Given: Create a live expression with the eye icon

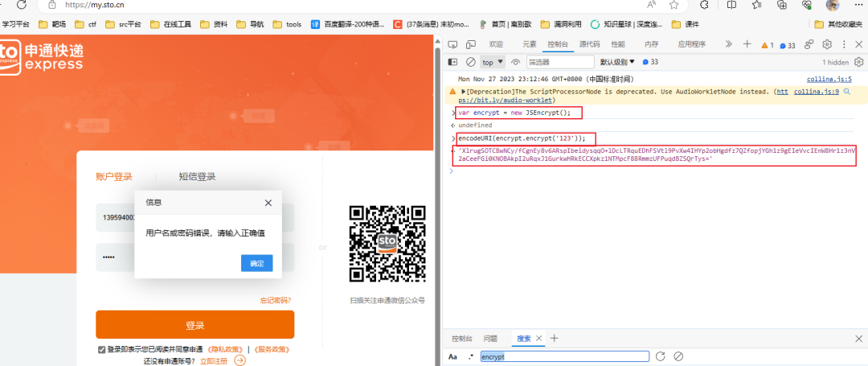Looking at the screenshot, I should coord(515,62).
